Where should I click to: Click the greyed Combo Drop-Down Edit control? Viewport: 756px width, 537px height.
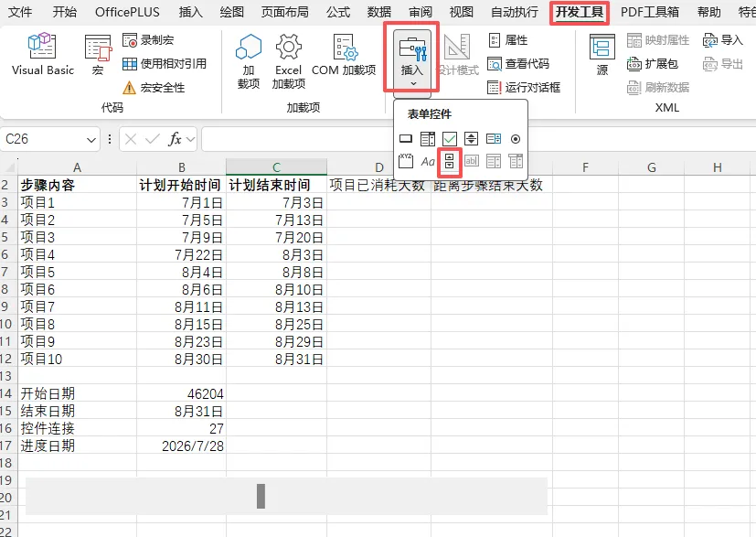[x=516, y=161]
